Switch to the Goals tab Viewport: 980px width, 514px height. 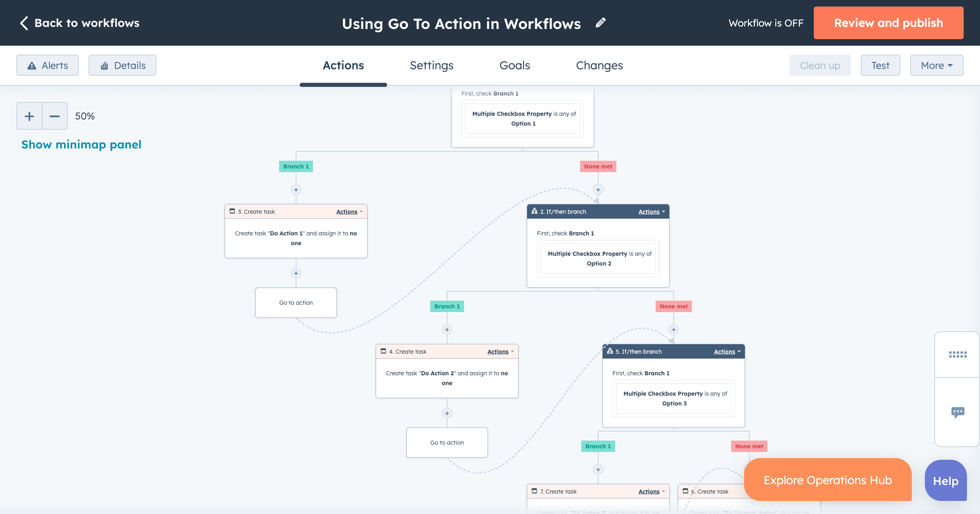coord(514,65)
